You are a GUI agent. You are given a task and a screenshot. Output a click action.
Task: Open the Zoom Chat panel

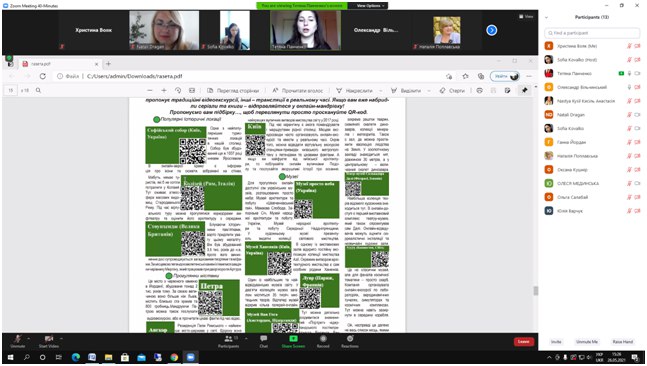[263, 341]
